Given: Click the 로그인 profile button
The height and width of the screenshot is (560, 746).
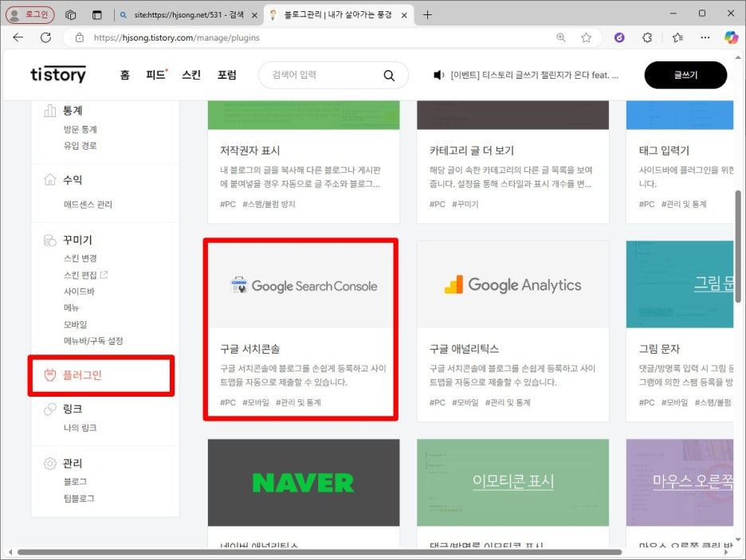Looking at the screenshot, I should [x=30, y=14].
